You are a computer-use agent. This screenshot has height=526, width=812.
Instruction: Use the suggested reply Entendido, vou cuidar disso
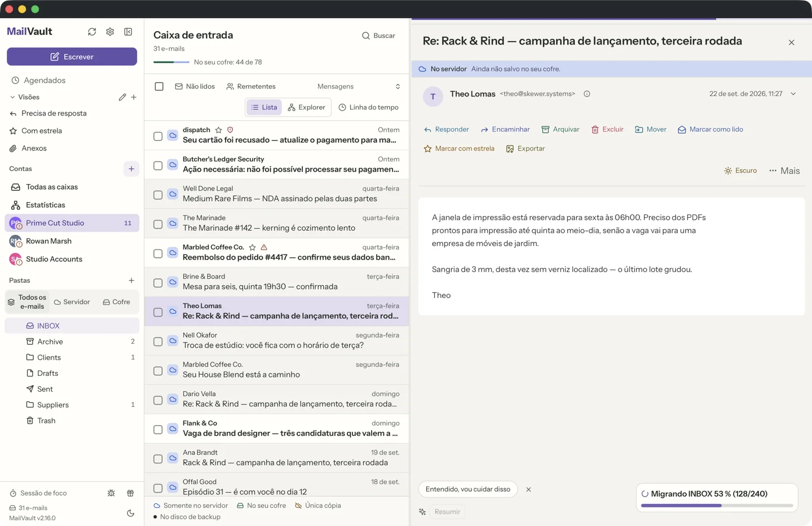tap(468, 489)
